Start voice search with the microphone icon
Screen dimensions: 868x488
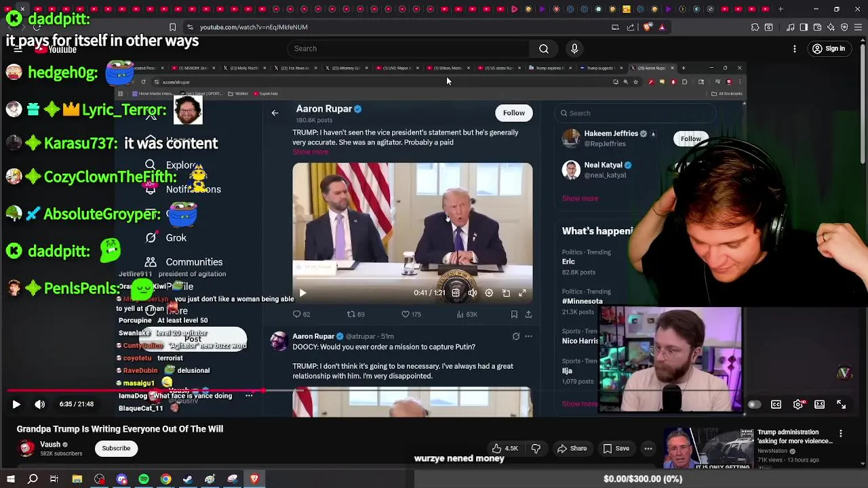pos(574,49)
